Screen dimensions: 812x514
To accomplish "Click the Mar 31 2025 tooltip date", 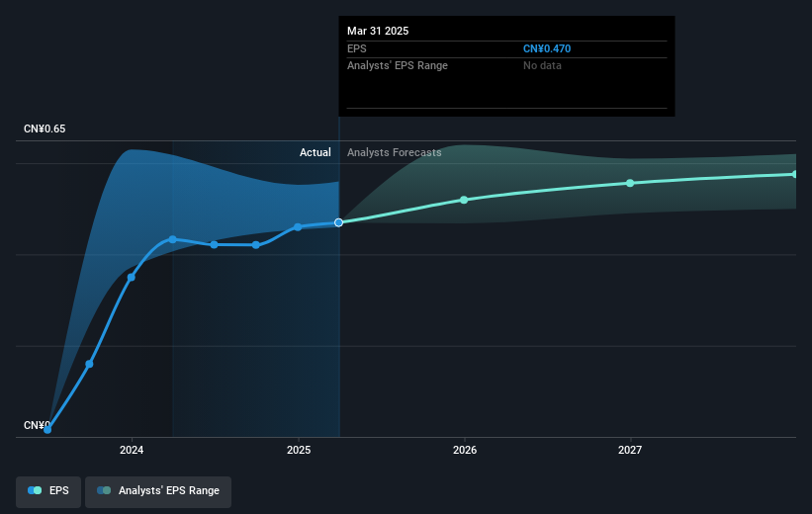I will coord(378,31).
